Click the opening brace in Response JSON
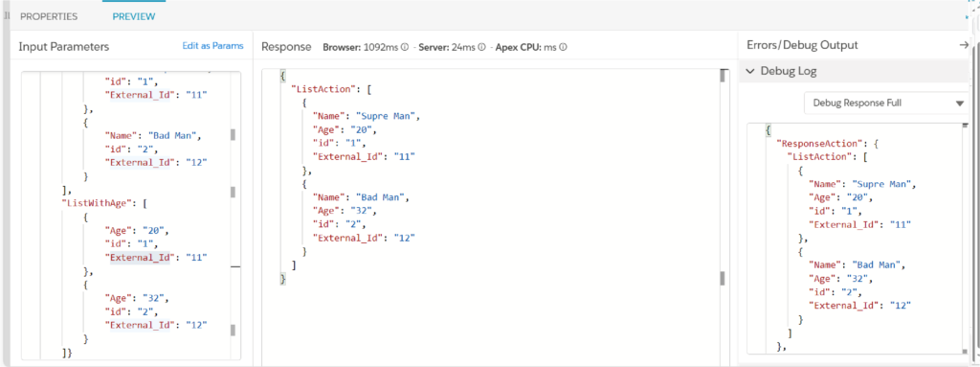Image resolution: width=980 pixels, height=367 pixels. click(x=282, y=76)
